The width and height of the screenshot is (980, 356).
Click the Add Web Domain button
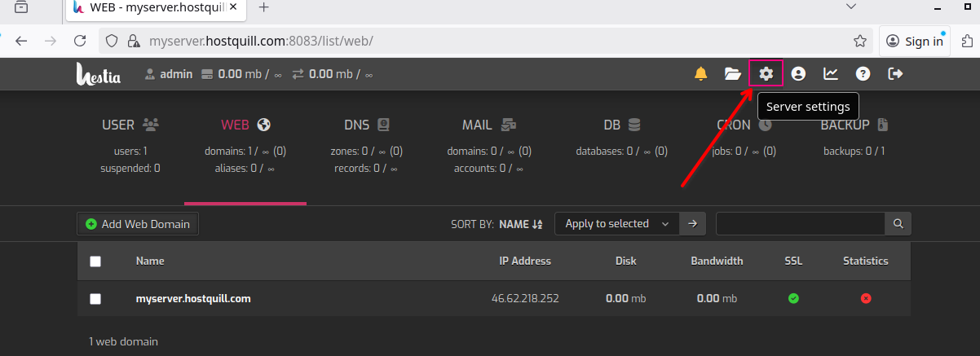[138, 224]
